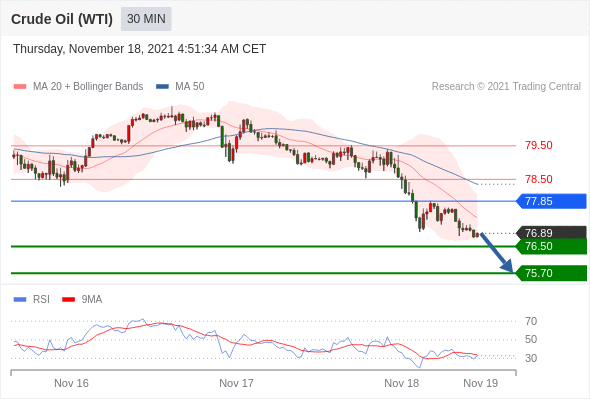Click the red 79.50 resistance label
Image resolution: width=590 pixels, height=400 pixels.
click(x=539, y=145)
